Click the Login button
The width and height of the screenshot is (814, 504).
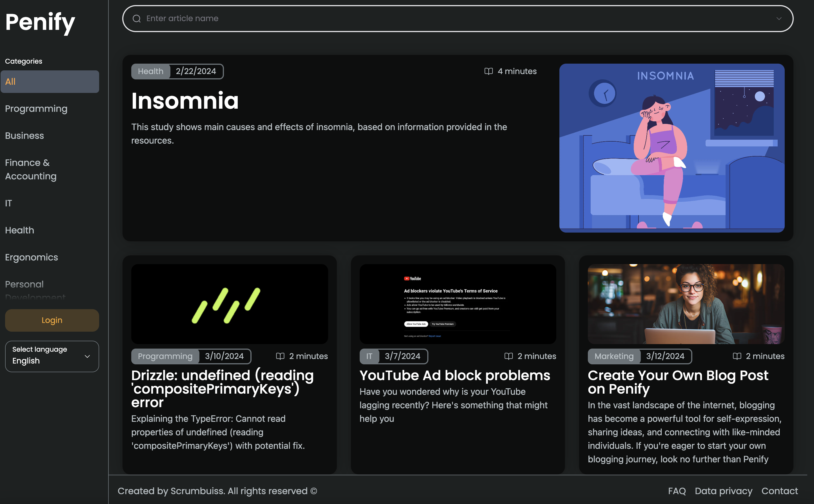coord(52,320)
